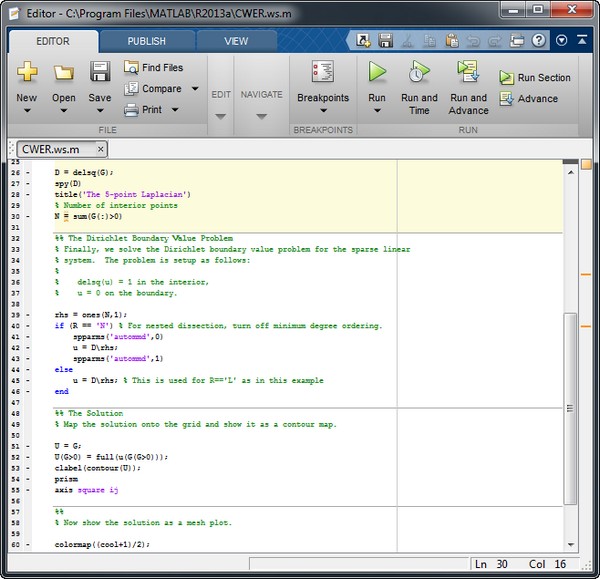This screenshot has height=579, width=600.
Task: Open Help from the quick access toolbar
Action: click(539, 41)
